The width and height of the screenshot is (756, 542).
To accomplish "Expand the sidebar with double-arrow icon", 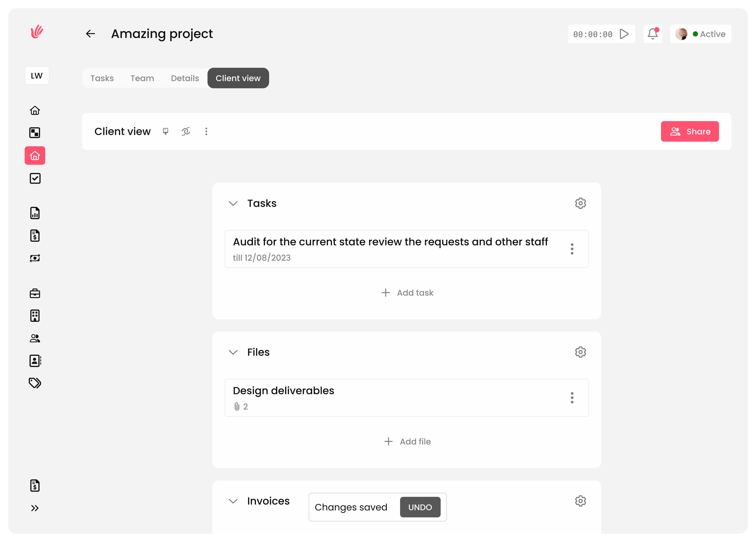I will 35,508.
